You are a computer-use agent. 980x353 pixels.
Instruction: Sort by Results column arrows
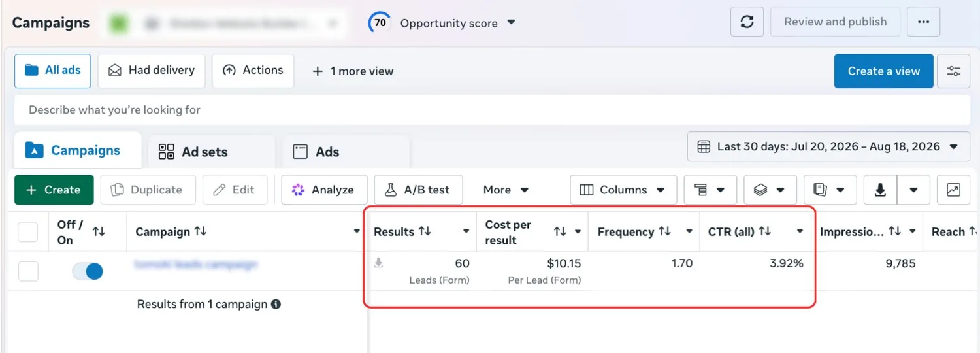tap(425, 231)
